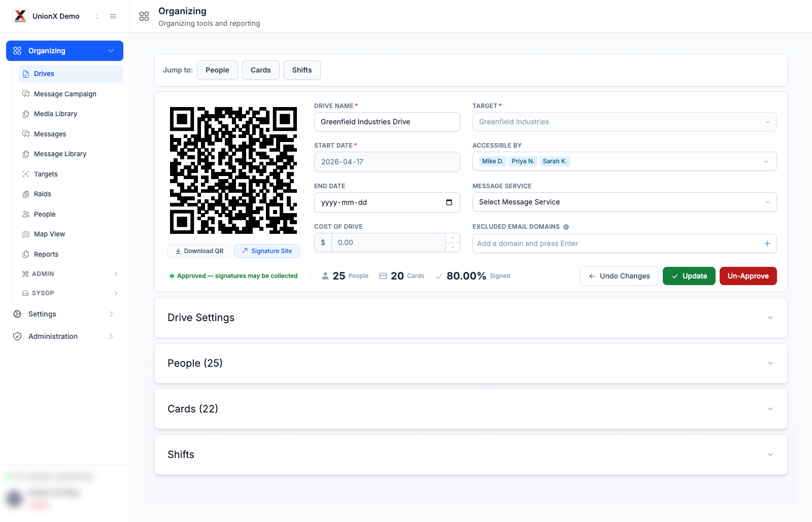Click the Excluded Email Domains info icon
This screenshot has width=812, height=522.
click(566, 227)
